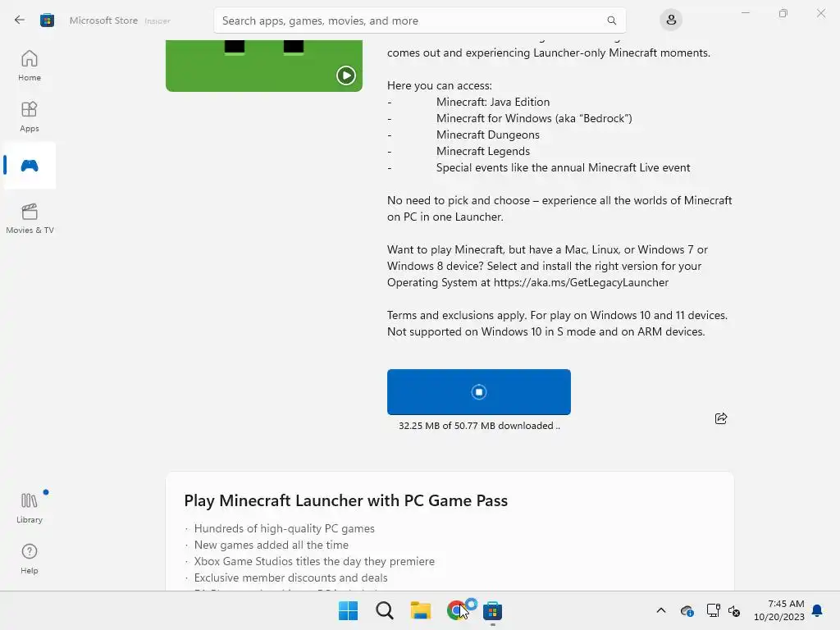Open network display tray icon

[x=713, y=610]
